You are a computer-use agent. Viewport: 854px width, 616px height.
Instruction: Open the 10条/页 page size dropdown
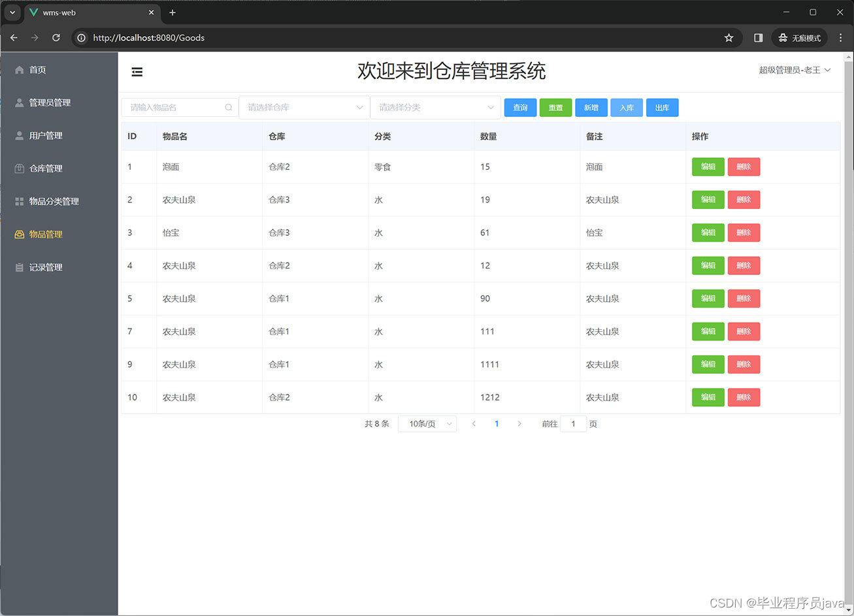[x=427, y=424]
